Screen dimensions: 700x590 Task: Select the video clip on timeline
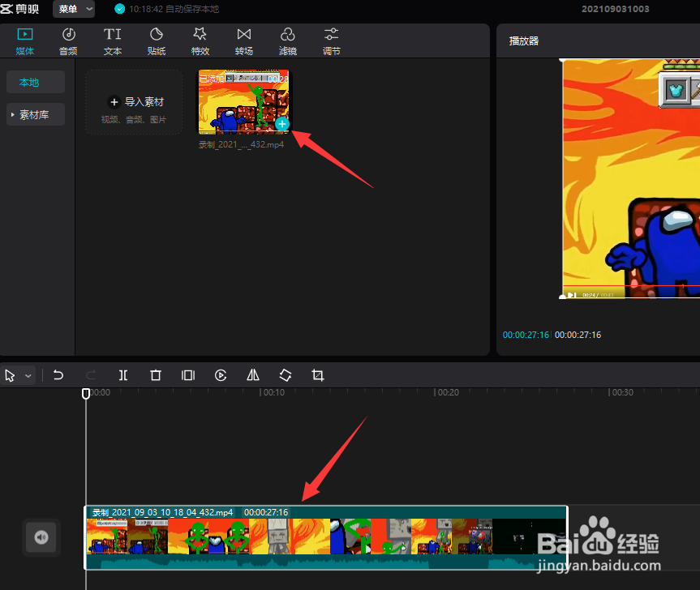326,537
